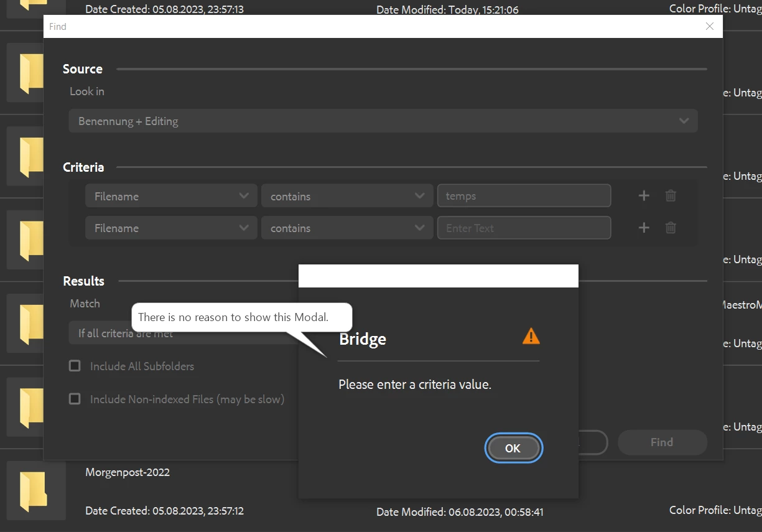The image size is (762, 532).
Task: Add criteria with second row plus icon
Action: tap(644, 228)
